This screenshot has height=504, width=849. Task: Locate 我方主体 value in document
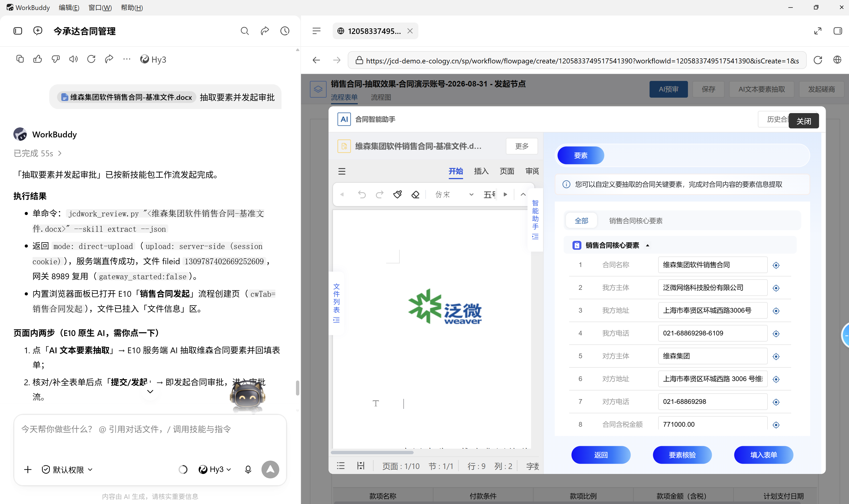tap(776, 288)
